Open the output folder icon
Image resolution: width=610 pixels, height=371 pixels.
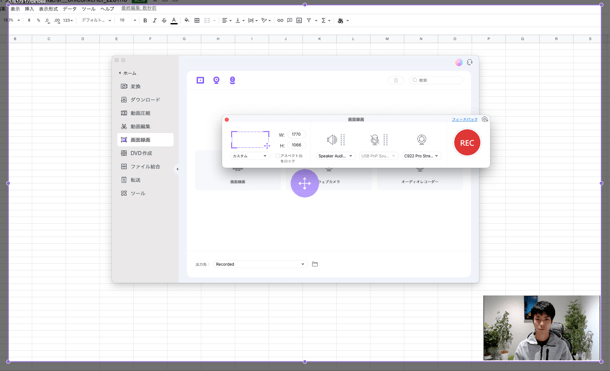click(x=315, y=264)
